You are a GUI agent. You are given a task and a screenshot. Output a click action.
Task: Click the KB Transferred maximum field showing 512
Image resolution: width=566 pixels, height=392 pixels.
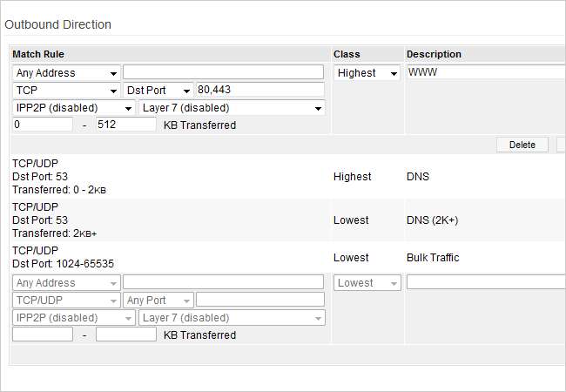click(x=125, y=125)
